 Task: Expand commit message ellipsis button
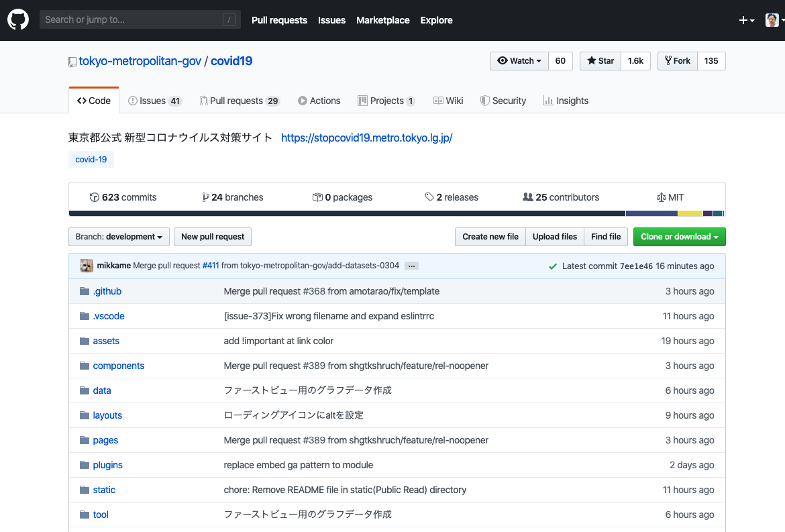pos(412,266)
